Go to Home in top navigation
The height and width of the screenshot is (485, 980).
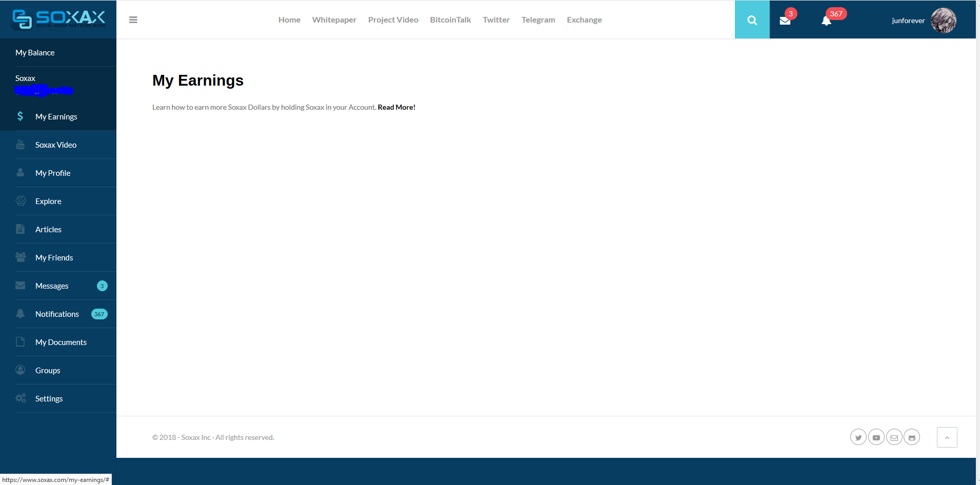(x=289, y=20)
